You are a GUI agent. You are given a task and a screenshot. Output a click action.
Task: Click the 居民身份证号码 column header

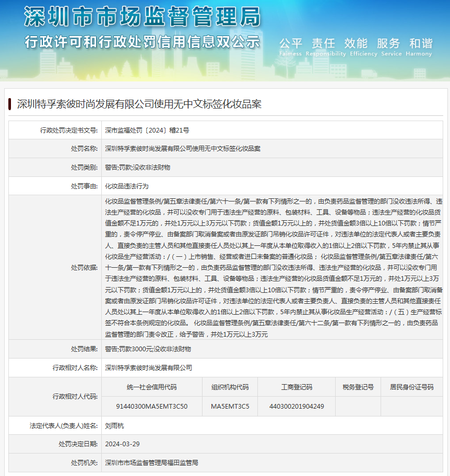coord(412,387)
